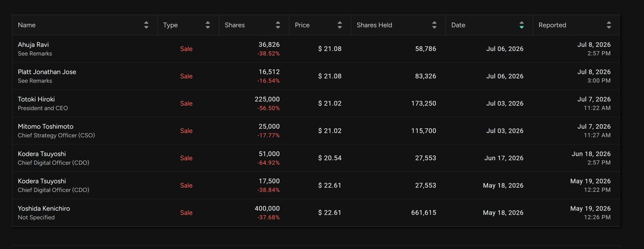Screen dimensions: 644x249
Task: Select Yoshida Kenichiro name
Action: [44, 208]
